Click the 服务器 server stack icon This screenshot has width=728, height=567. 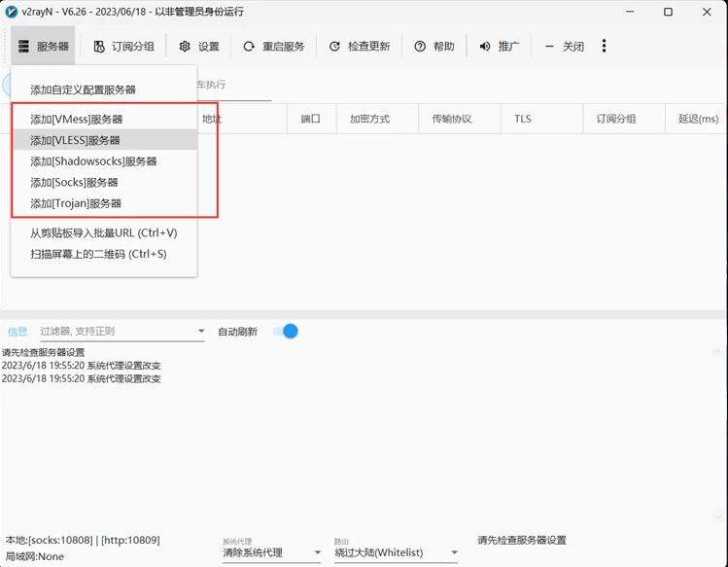pos(23,47)
